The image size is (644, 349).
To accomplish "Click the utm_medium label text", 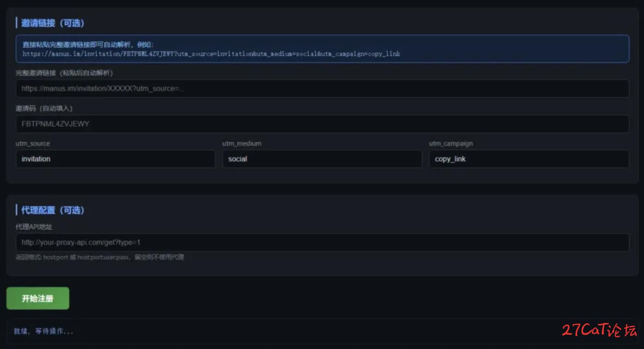I will [x=242, y=144].
